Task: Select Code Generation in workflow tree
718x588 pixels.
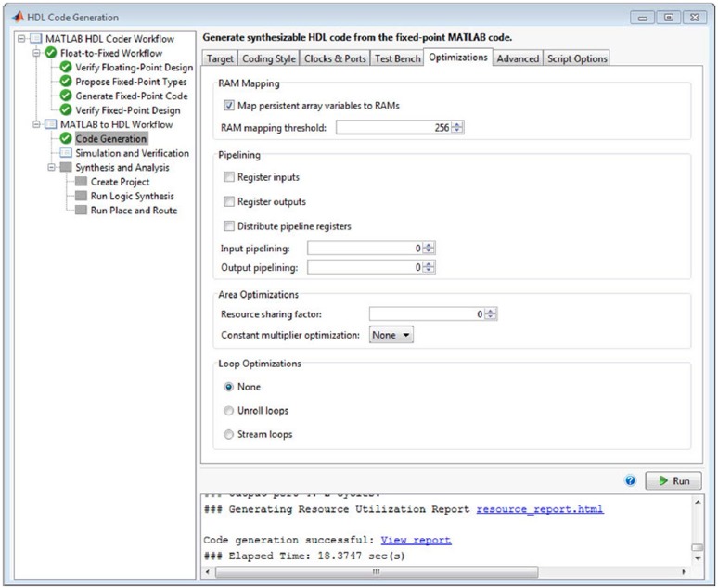Action: click(111, 138)
